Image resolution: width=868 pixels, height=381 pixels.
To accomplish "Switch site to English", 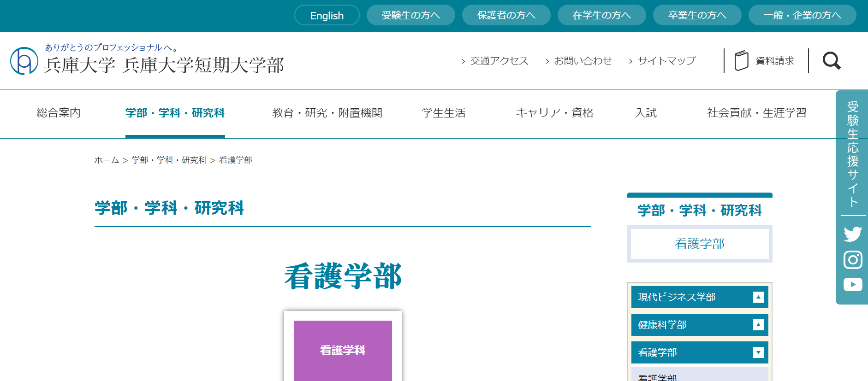I will tap(327, 15).
